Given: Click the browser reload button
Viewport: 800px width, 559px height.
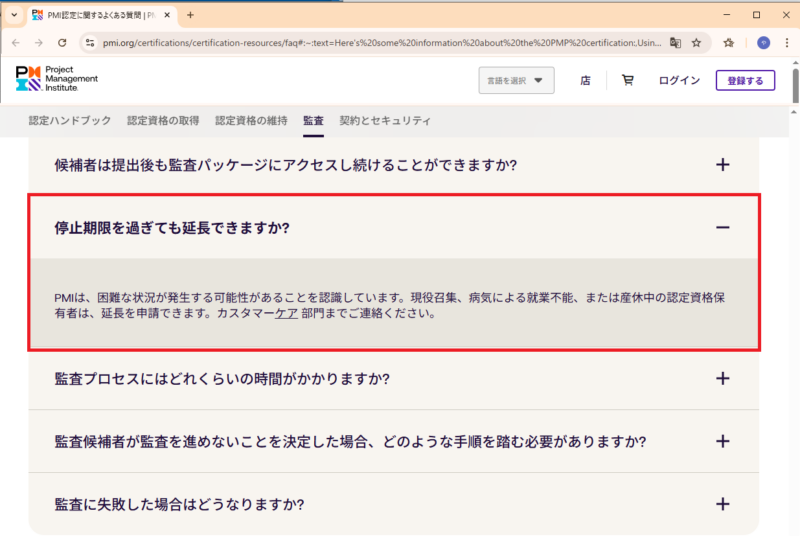Looking at the screenshot, I should [62, 43].
